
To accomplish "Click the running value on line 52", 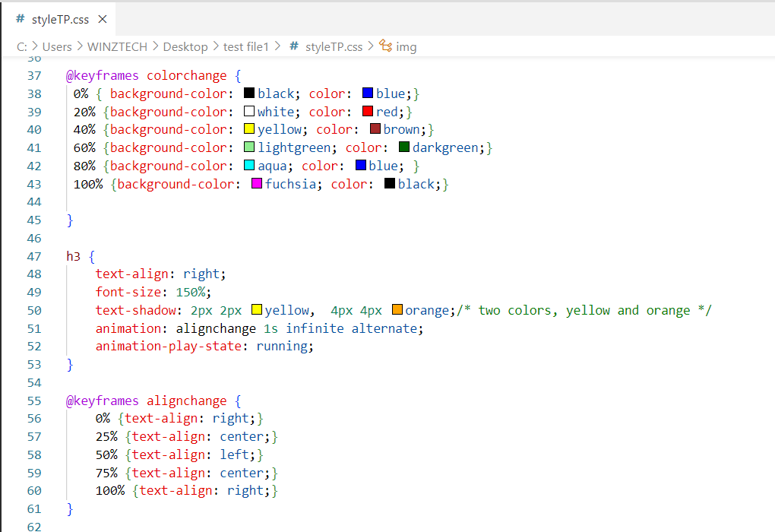I will [x=282, y=346].
